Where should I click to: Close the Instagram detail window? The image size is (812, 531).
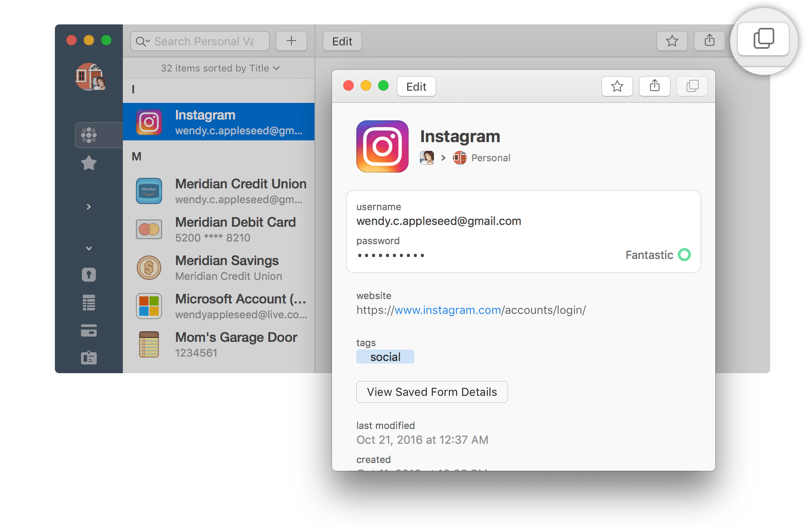coord(348,86)
